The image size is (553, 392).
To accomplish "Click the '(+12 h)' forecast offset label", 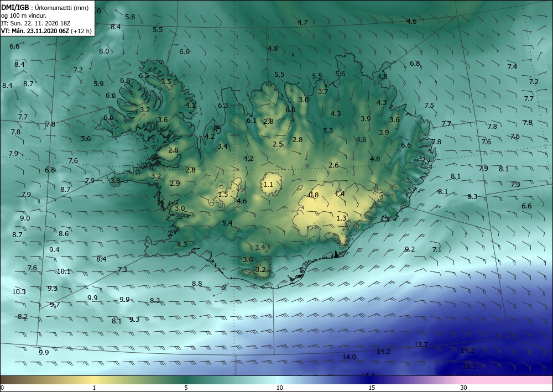I will tap(81, 31).
